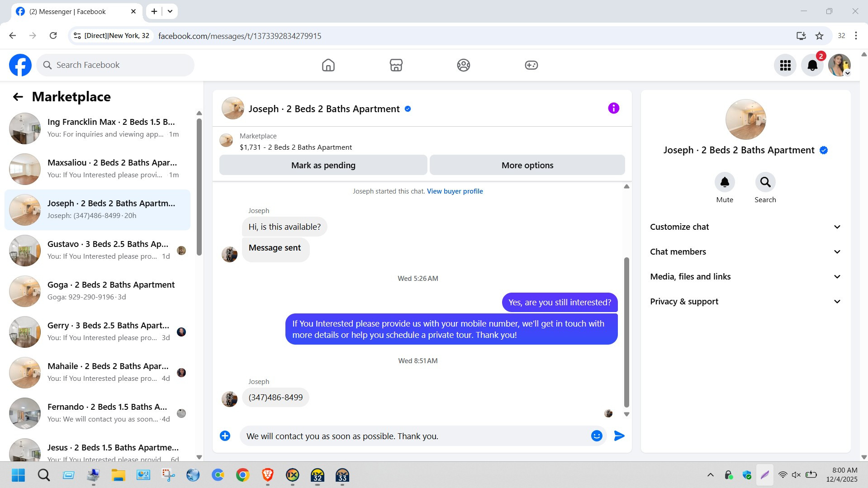This screenshot has height=488, width=868.
Task: Open Gerry 3 Beds 2.5 Baths conversation
Action: [97, 332]
